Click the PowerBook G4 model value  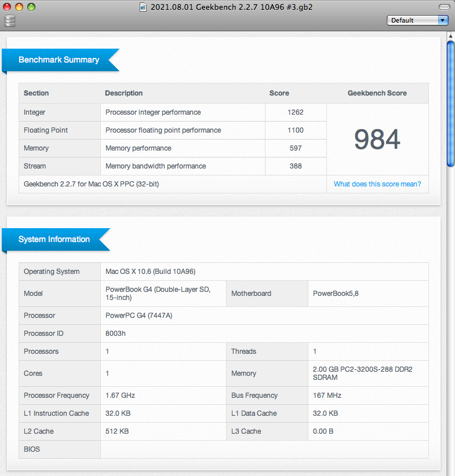(x=158, y=293)
